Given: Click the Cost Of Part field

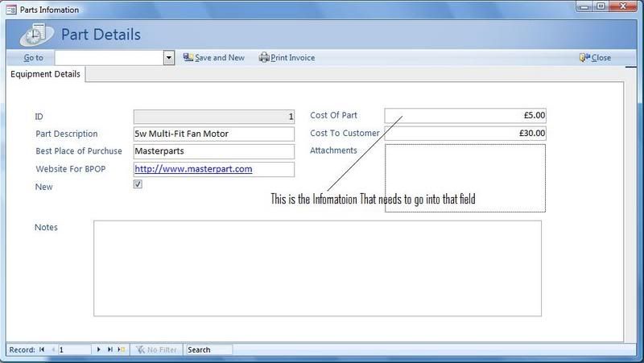Looking at the screenshot, I should (464, 116).
